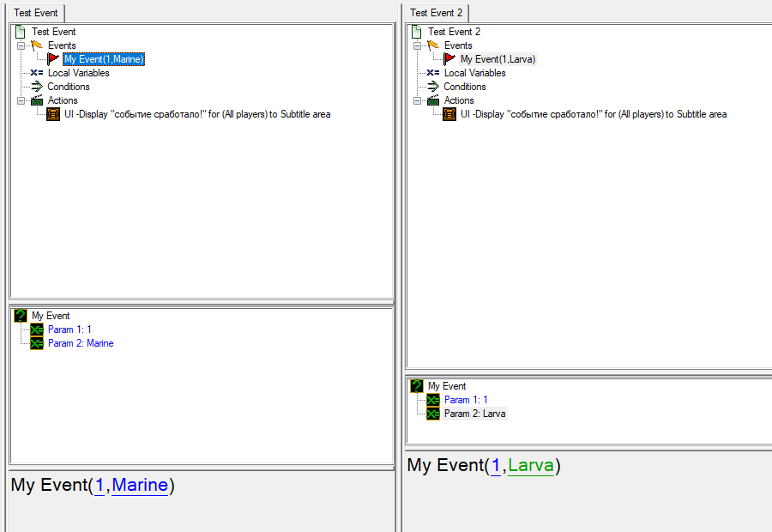The image size is (772, 532).
Task: Select Param 2: Marine row
Action: (x=81, y=343)
